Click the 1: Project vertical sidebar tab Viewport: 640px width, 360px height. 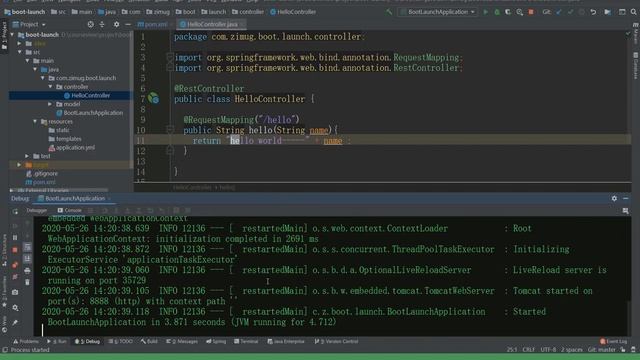(4, 36)
